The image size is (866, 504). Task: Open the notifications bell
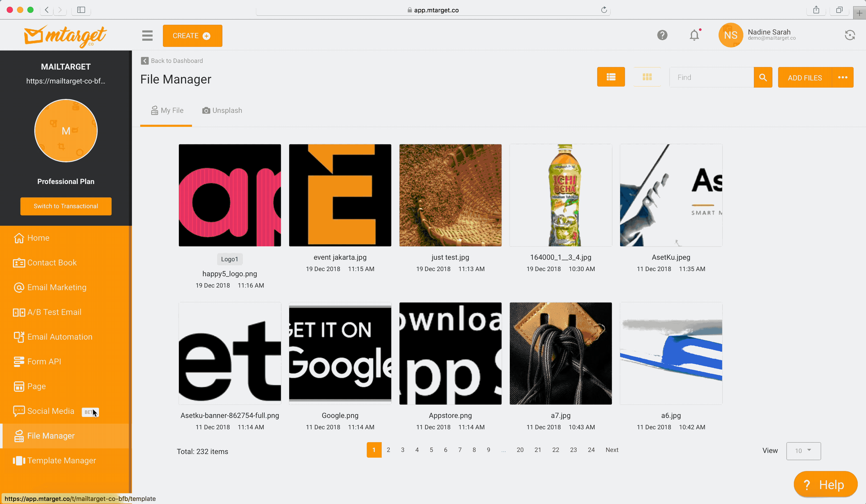tap(694, 35)
